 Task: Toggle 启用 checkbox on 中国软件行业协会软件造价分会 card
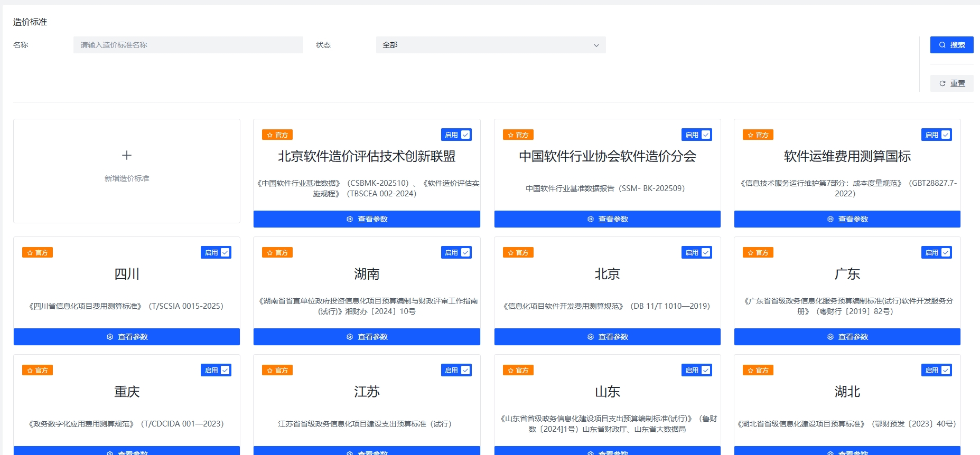(x=706, y=135)
